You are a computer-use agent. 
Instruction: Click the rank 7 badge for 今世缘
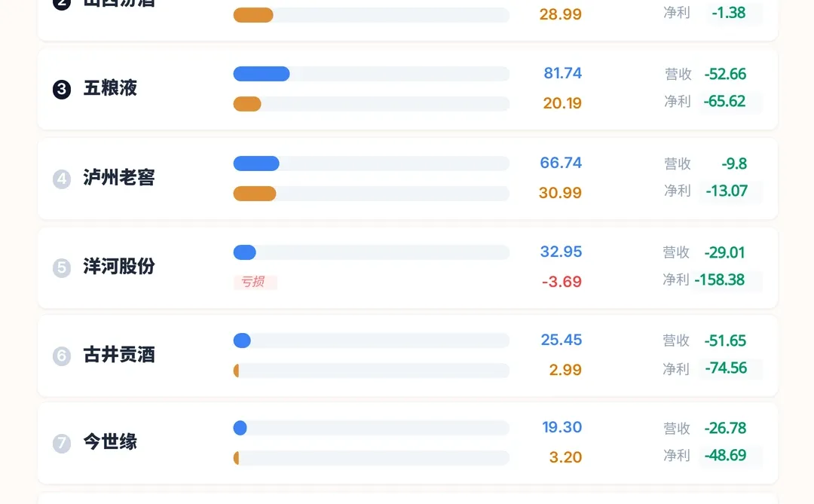pos(62,443)
